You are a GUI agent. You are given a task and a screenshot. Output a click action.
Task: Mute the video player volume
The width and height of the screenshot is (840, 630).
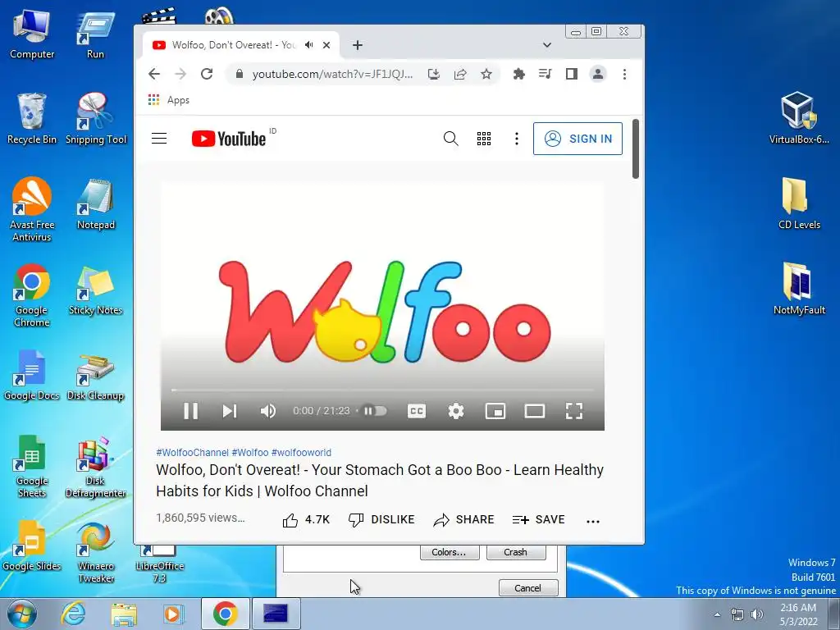pos(268,411)
